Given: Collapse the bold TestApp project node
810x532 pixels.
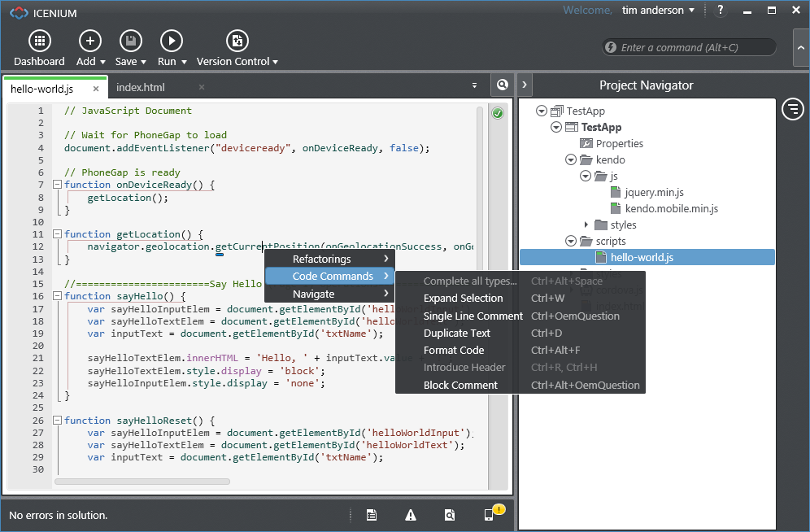Looking at the screenshot, I should coord(556,127).
